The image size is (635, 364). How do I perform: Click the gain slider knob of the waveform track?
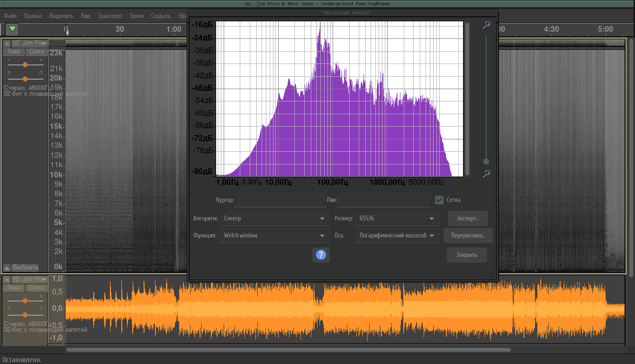click(25, 300)
